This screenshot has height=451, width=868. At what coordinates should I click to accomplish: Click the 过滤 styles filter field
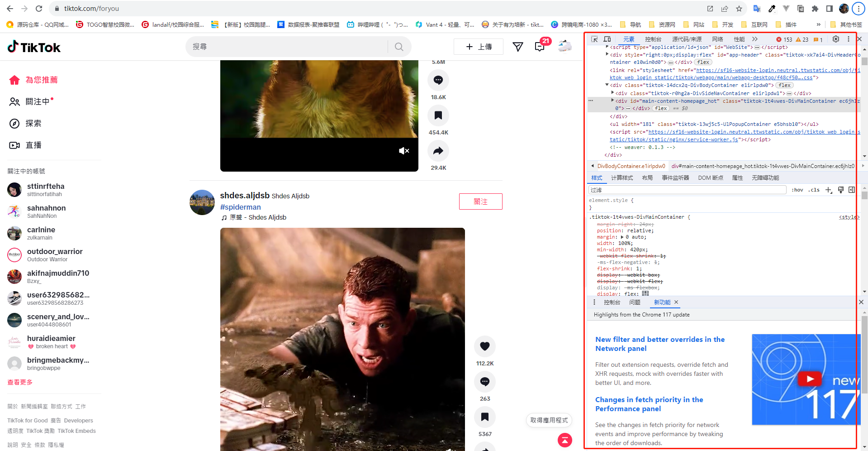pyautogui.click(x=688, y=190)
